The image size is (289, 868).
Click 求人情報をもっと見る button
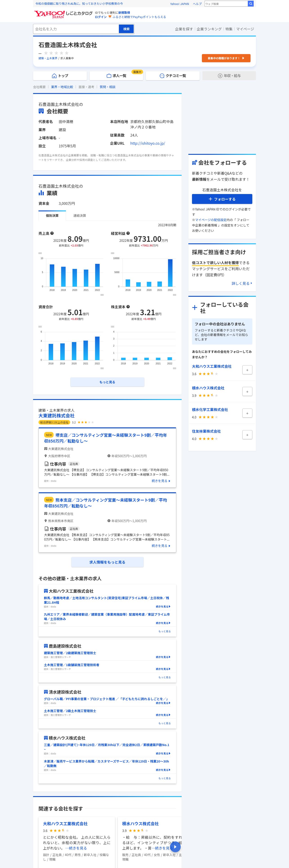107,562
